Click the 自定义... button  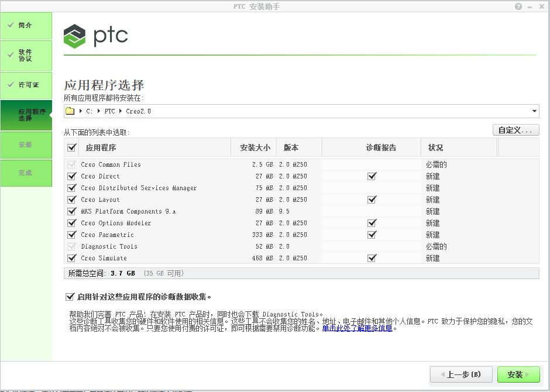[515, 130]
